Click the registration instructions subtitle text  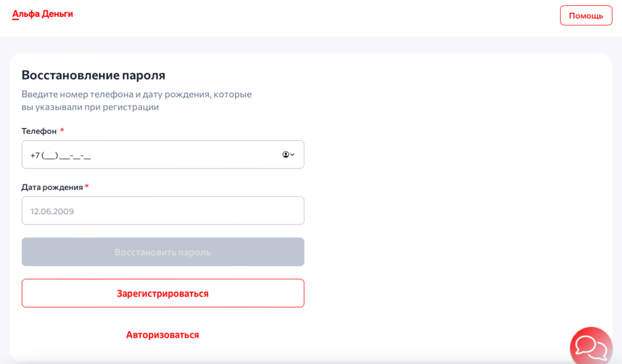137,99
